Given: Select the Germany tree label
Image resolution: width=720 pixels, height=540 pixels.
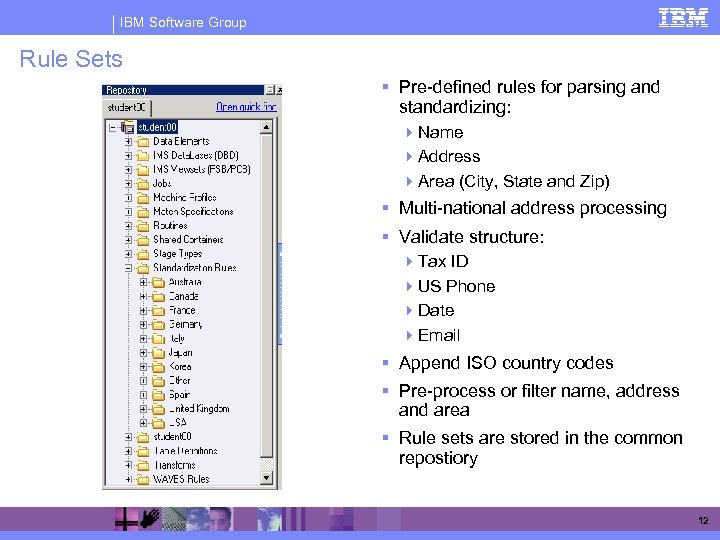Looking at the screenshot, I should (x=186, y=325).
